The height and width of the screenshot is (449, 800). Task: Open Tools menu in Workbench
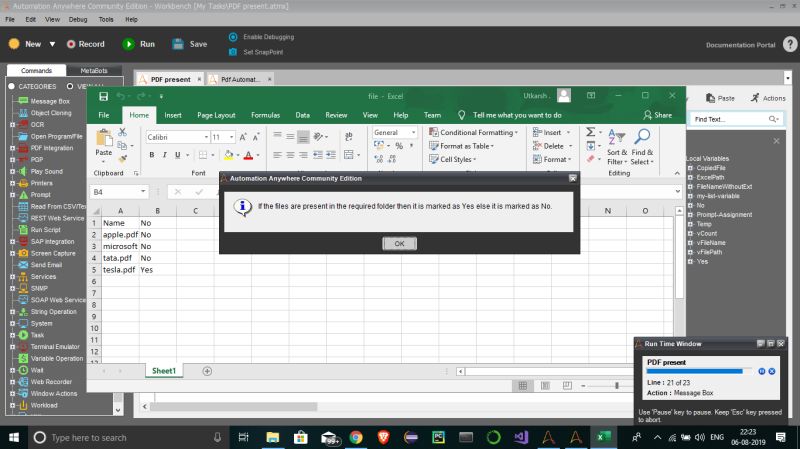(106, 19)
